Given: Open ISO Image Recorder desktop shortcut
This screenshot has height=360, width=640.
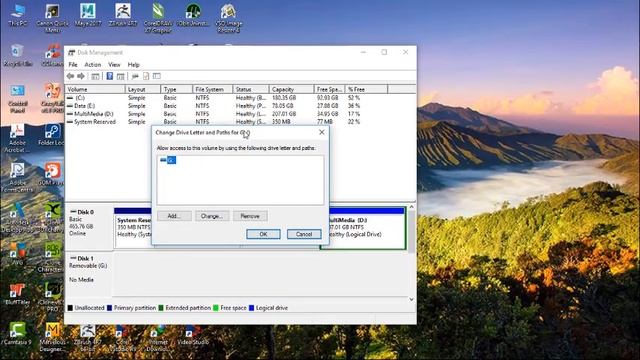Looking at the screenshot, I should pyautogui.click(x=228, y=18).
